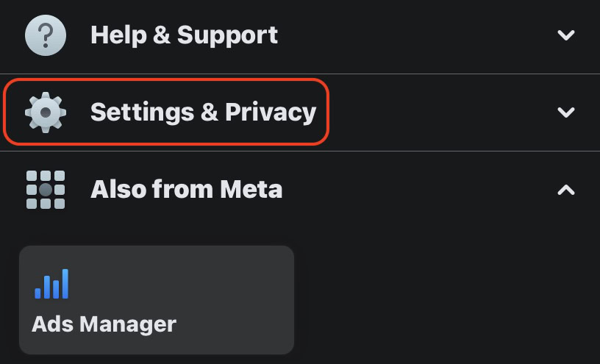The height and width of the screenshot is (364, 600).
Task: Expand Settings & Privacy using its chevron
Action: [565, 113]
